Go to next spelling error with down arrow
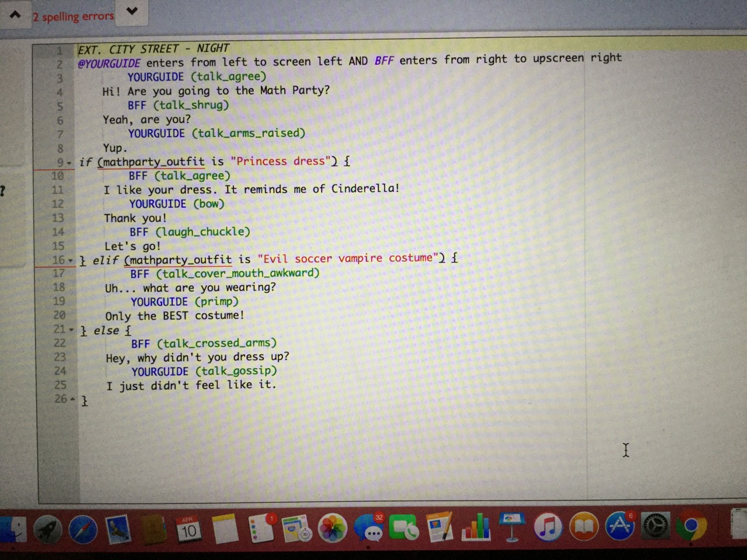The height and width of the screenshot is (560, 747). (132, 11)
